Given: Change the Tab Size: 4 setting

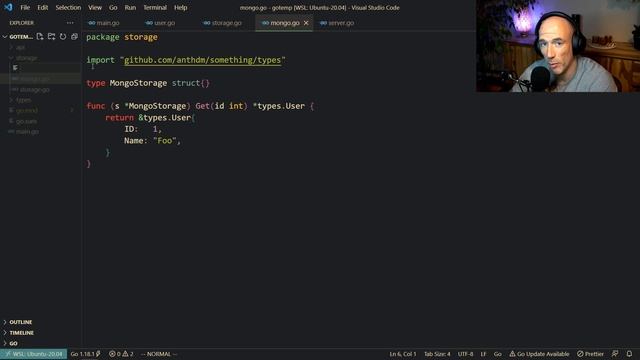Looking at the screenshot, I should click(437, 354).
